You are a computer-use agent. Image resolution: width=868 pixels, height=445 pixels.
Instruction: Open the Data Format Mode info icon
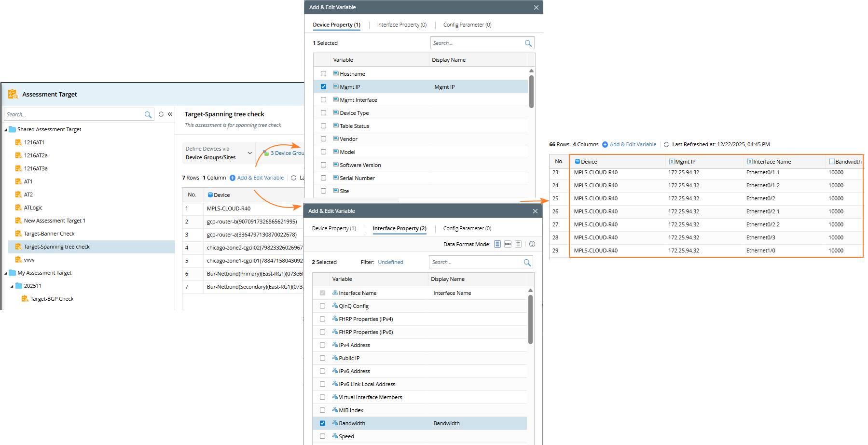(x=532, y=244)
